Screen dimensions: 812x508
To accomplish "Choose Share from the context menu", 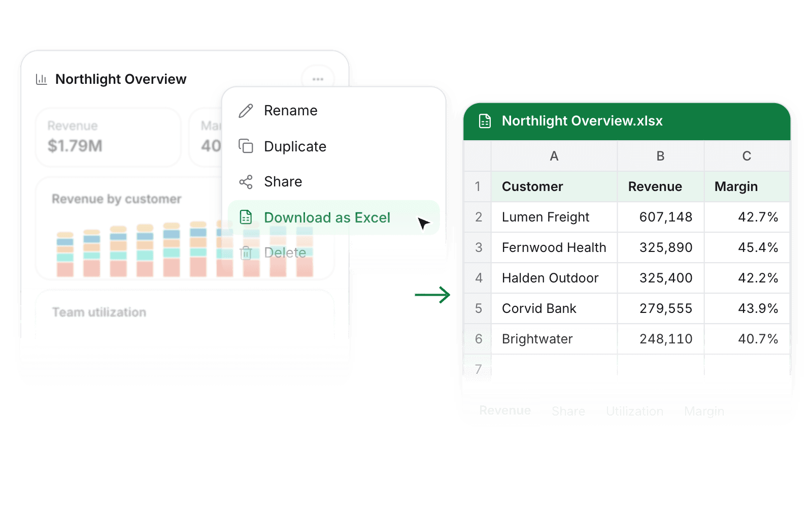I will coord(334,182).
